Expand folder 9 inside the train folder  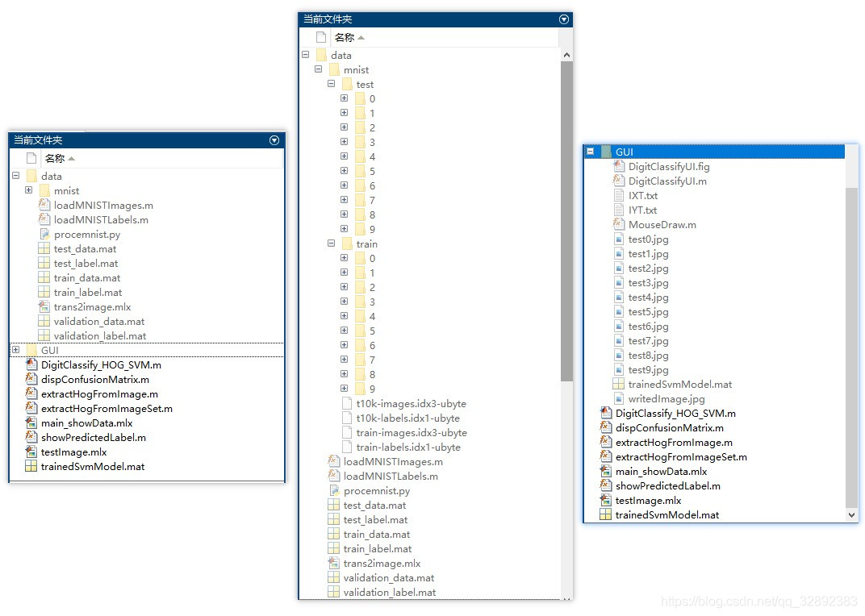(x=345, y=389)
